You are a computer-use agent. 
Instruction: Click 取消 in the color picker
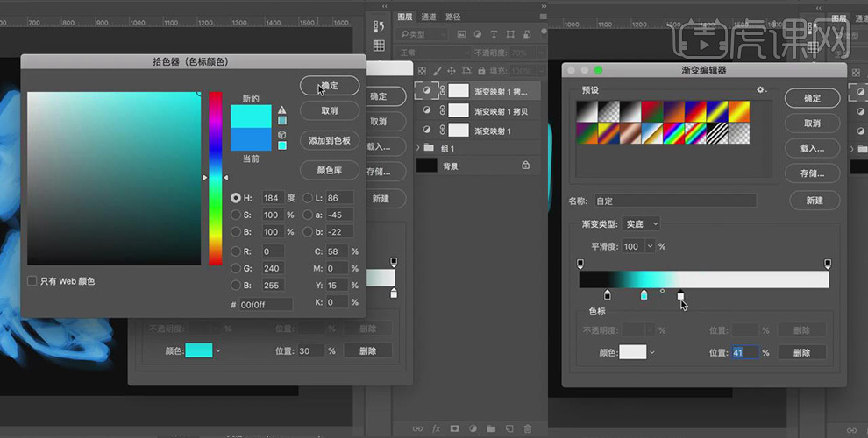click(330, 110)
